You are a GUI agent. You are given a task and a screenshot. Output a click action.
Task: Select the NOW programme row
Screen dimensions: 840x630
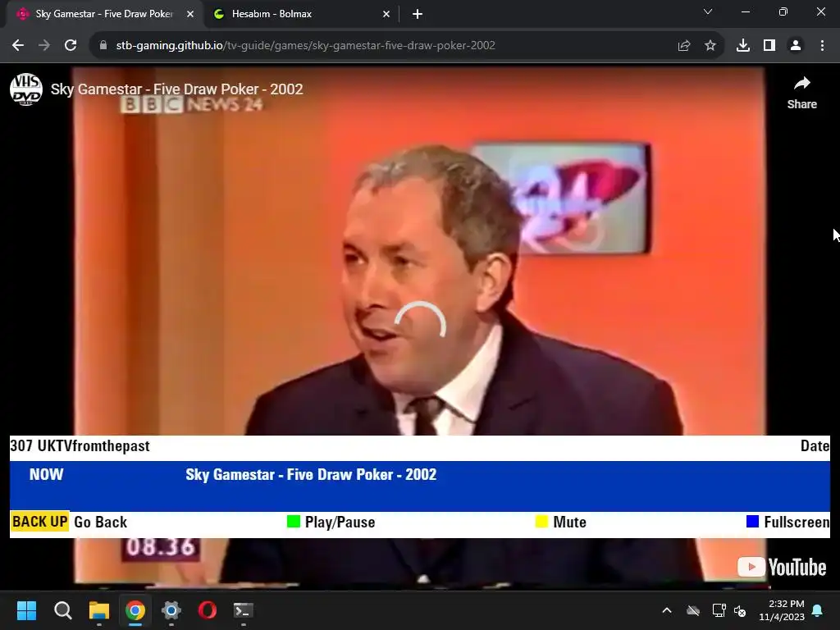click(420, 486)
